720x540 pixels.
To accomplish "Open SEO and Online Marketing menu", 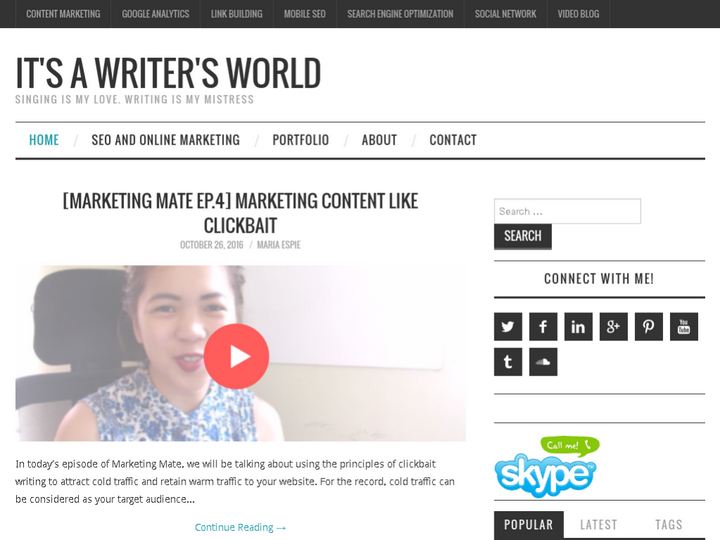I will pos(165,140).
